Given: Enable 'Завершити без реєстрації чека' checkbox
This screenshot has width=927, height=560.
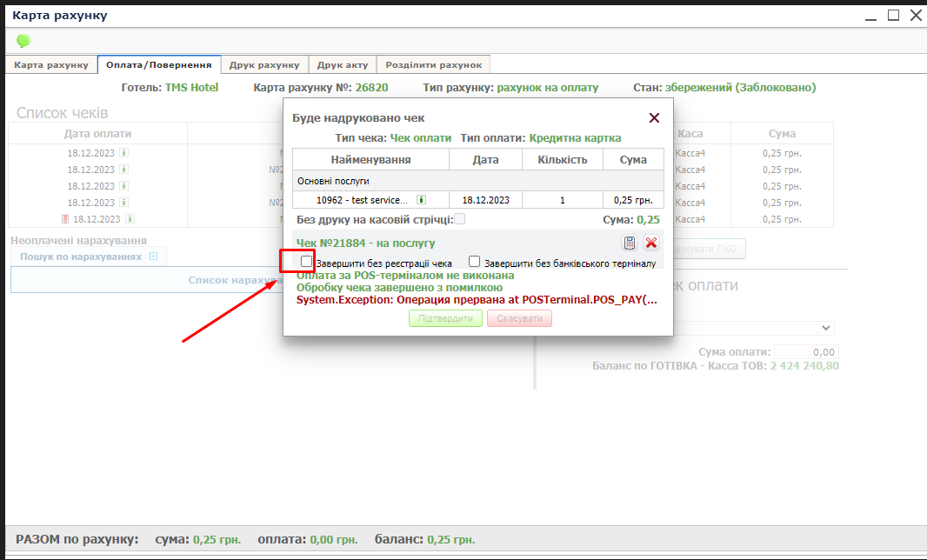Looking at the screenshot, I should (306, 262).
